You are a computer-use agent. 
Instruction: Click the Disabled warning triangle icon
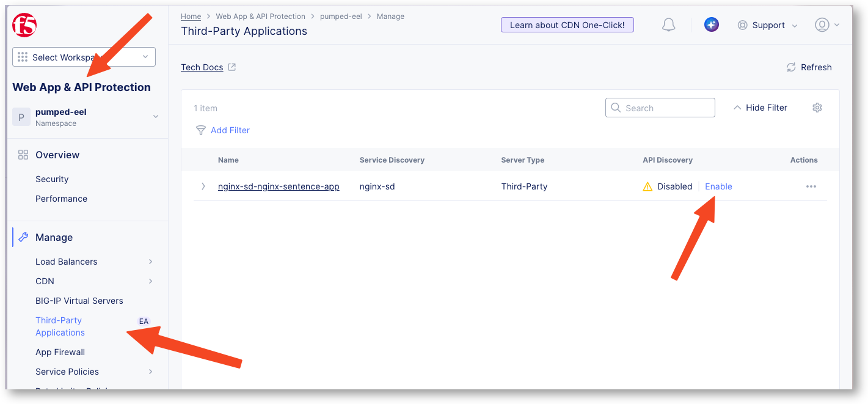(647, 186)
